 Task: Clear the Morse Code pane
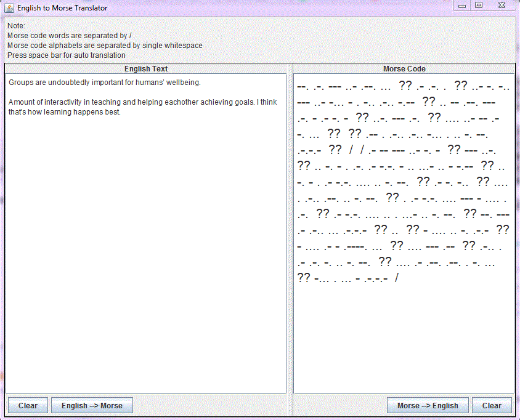click(492, 405)
